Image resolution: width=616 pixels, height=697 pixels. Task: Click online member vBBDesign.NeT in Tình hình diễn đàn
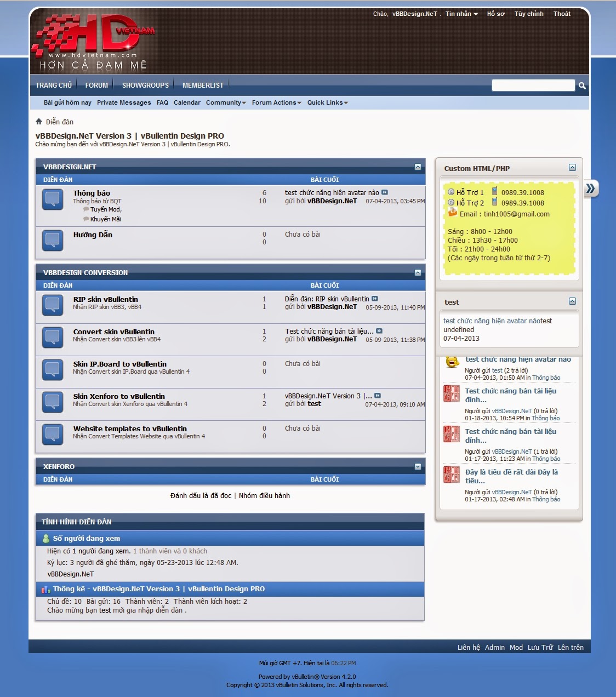point(71,574)
